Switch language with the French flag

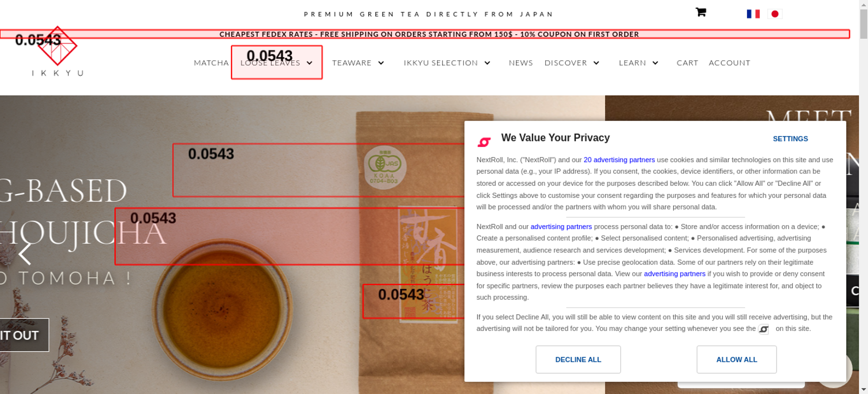(x=753, y=14)
